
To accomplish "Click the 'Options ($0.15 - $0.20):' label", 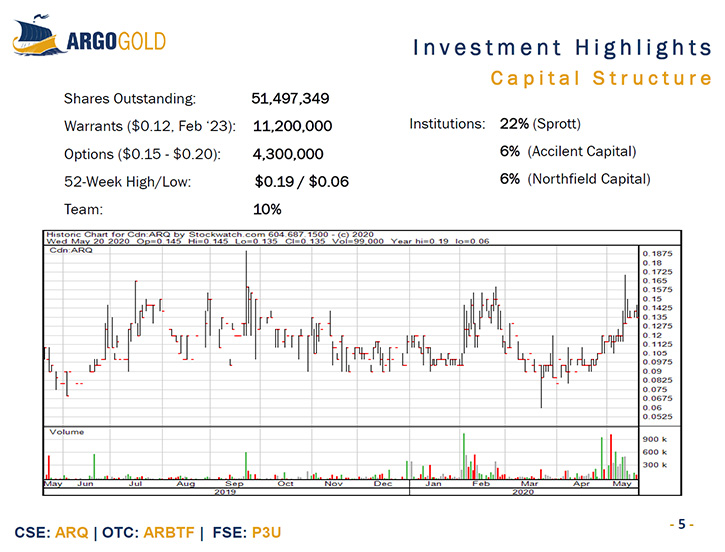I will (142, 154).
